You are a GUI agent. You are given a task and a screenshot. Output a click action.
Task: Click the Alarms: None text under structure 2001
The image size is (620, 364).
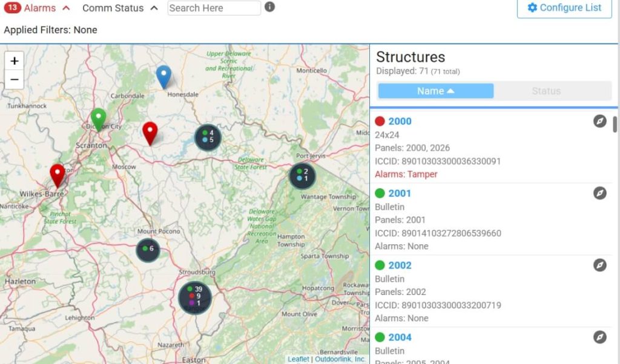click(x=401, y=246)
